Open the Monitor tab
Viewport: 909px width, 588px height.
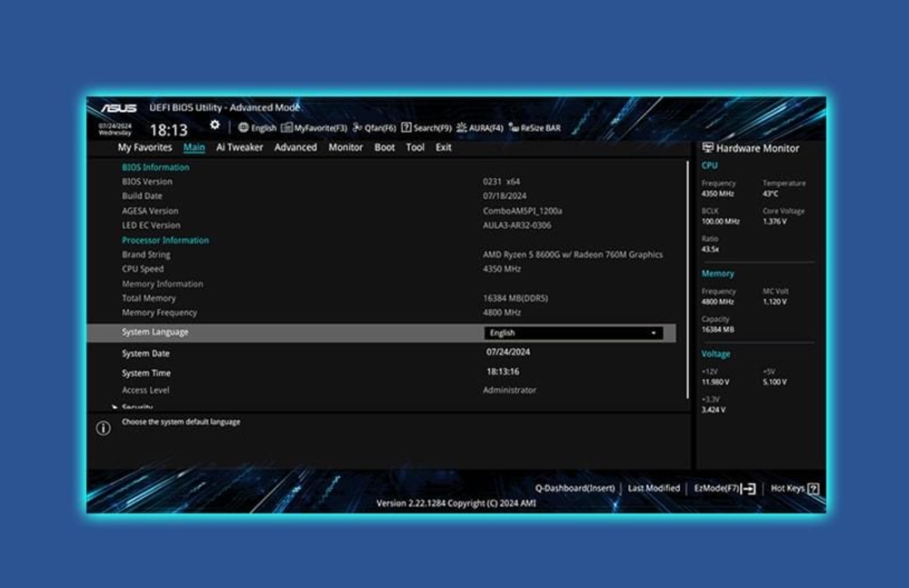(345, 147)
